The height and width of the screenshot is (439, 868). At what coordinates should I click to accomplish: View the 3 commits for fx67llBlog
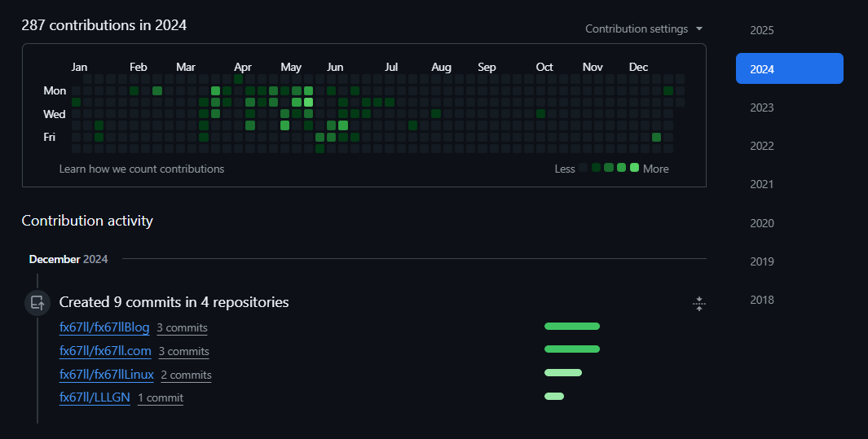click(x=182, y=328)
